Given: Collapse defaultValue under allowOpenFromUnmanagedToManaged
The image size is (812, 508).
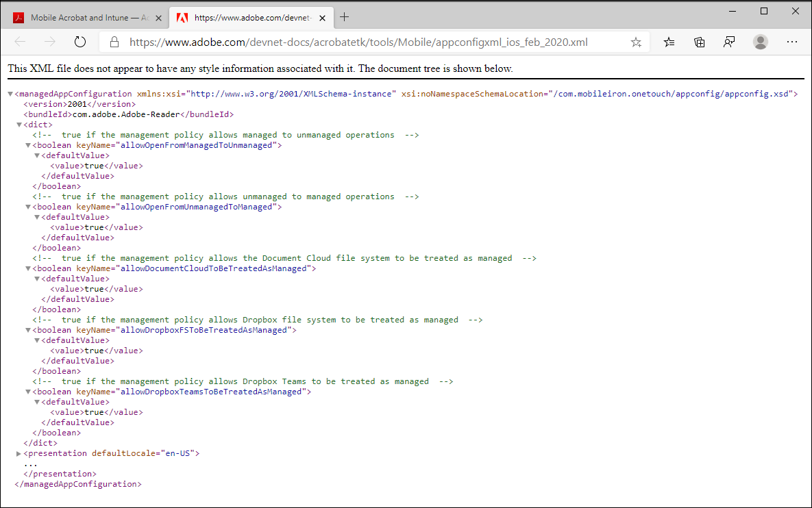Looking at the screenshot, I should (x=37, y=217).
